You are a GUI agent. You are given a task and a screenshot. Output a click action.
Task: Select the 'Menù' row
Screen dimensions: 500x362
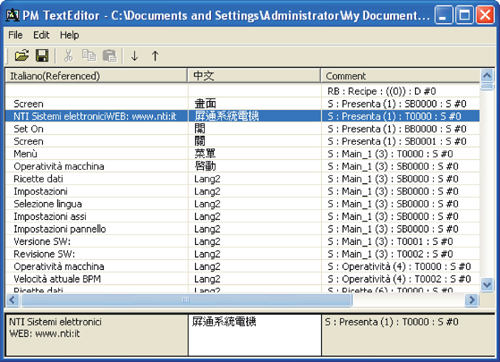(x=243, y=154)
